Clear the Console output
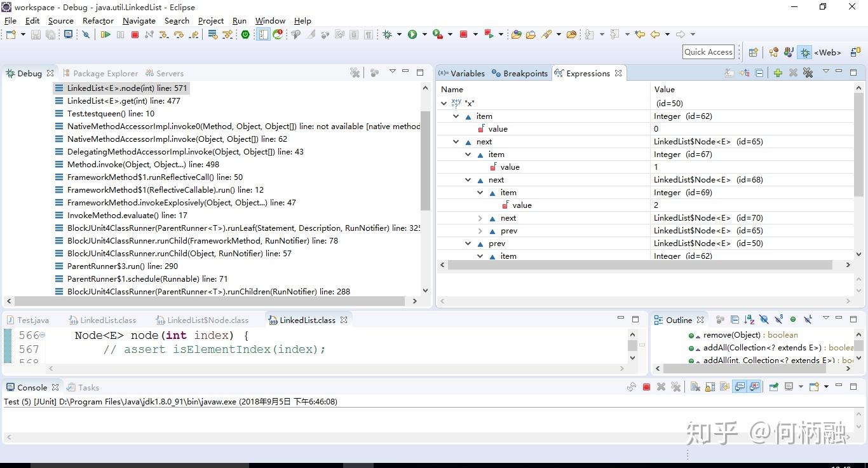868x468 pixels. click(695, 387)
